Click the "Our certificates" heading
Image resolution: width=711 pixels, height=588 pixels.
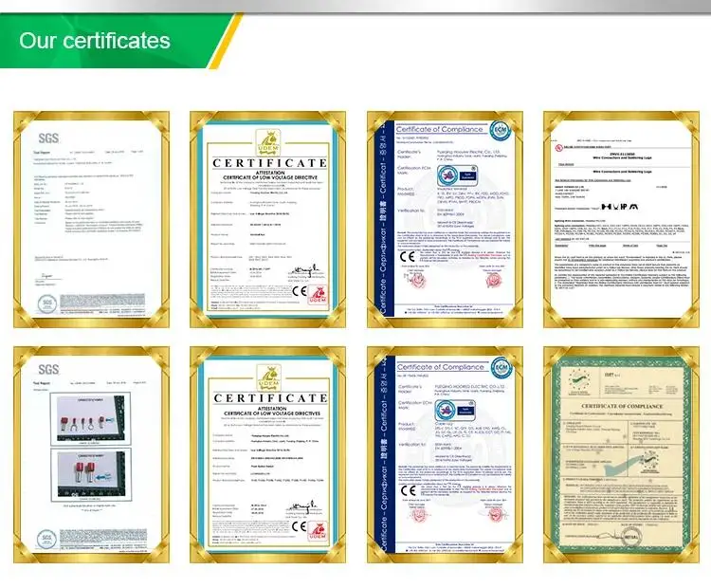coord(95,41)
